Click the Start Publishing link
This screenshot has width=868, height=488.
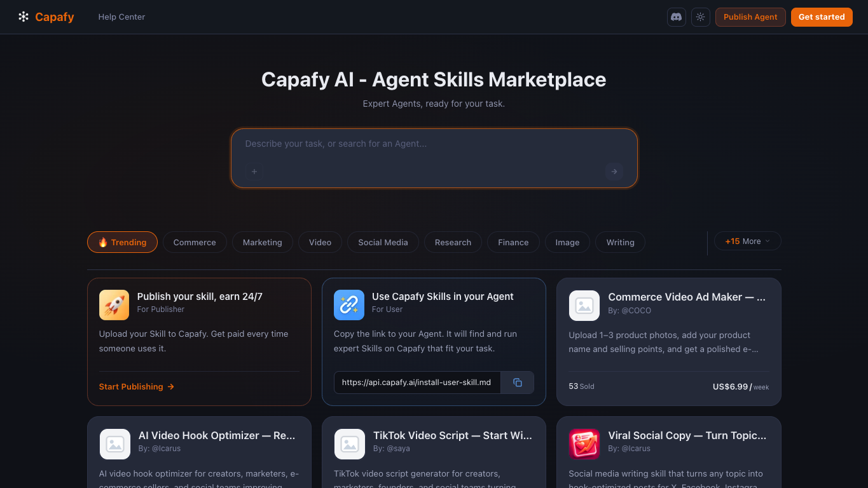[x=137, y=386]
